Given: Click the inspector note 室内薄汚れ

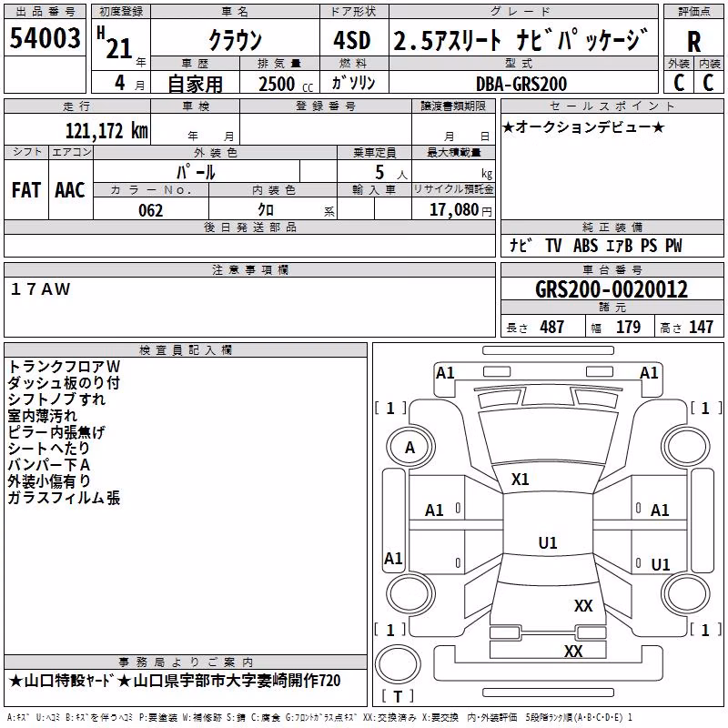Looking at the screenshot, I should (x=42, y=416).
